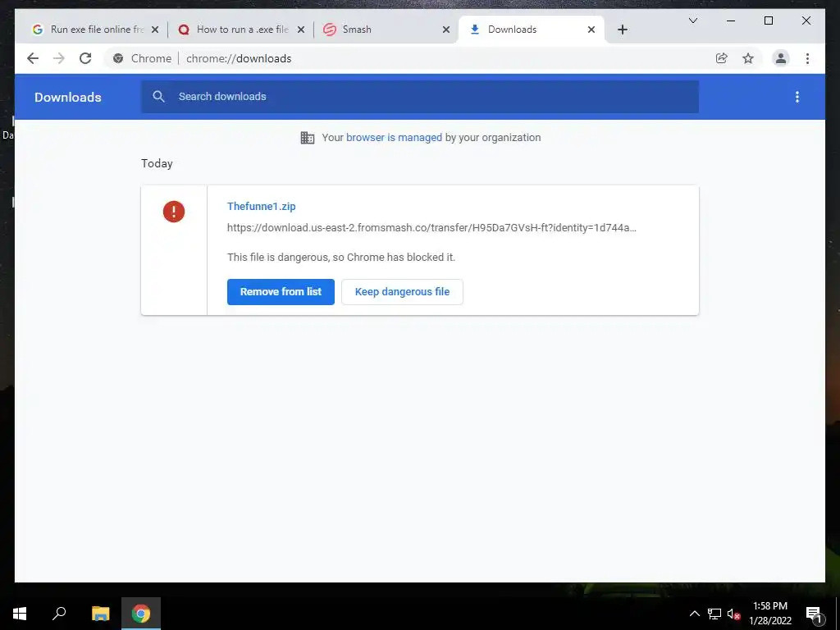
Task: Expand the tab search chevron
Action: [x=692, y=21]
